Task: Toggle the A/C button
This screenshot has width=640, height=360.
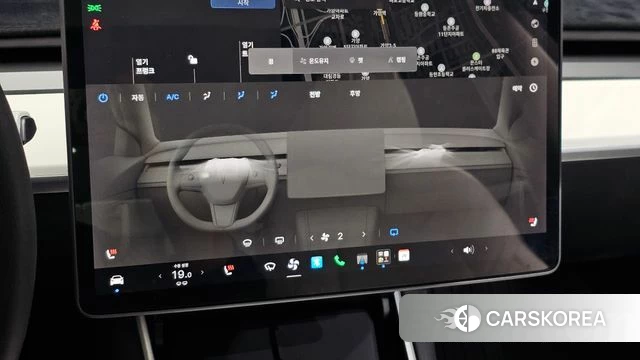Action: coord(173,97)
